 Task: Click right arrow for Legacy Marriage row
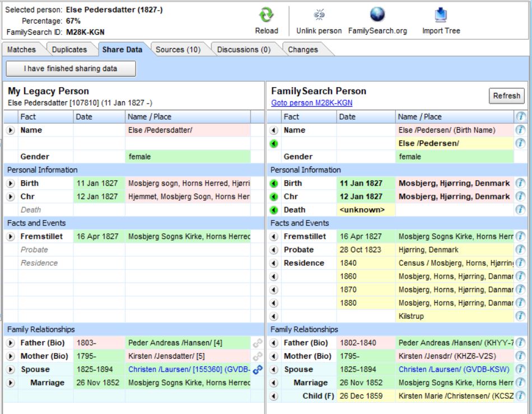pyautogui.click(x=11, y=383)
